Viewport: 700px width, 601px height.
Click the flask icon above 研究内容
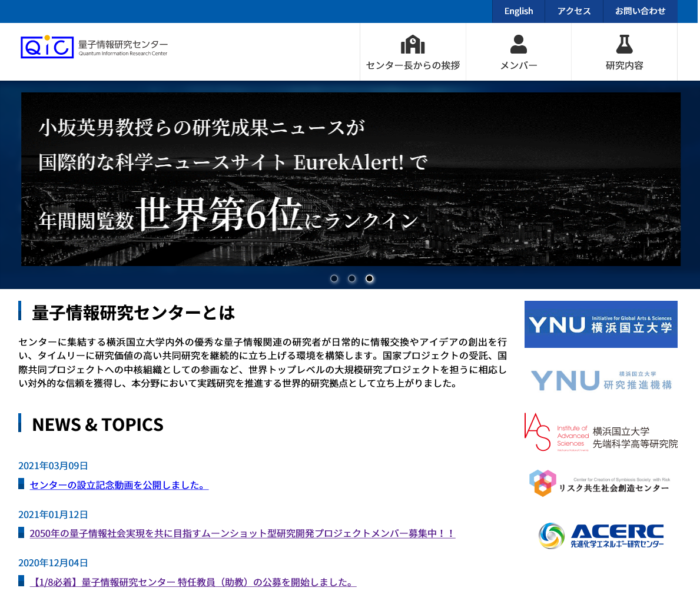click(624, 44)
